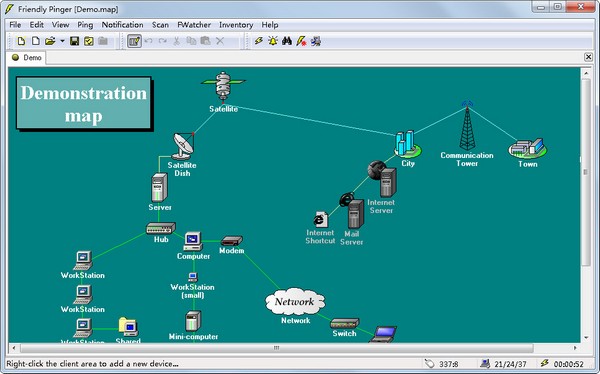Open the FWatcher menu
This screenshot has width=600, height=374.
coord(194,25)
